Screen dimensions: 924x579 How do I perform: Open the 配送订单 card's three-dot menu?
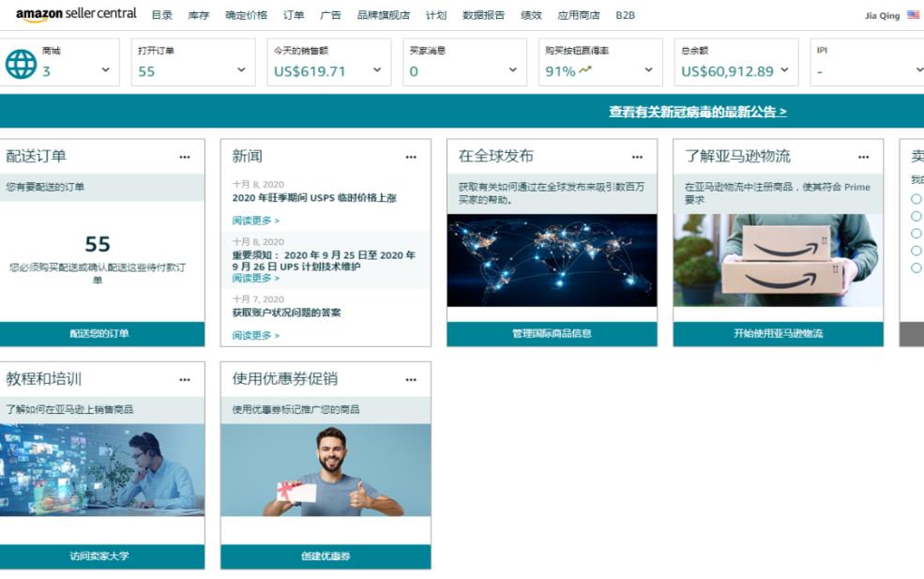(x=185, y=157)
